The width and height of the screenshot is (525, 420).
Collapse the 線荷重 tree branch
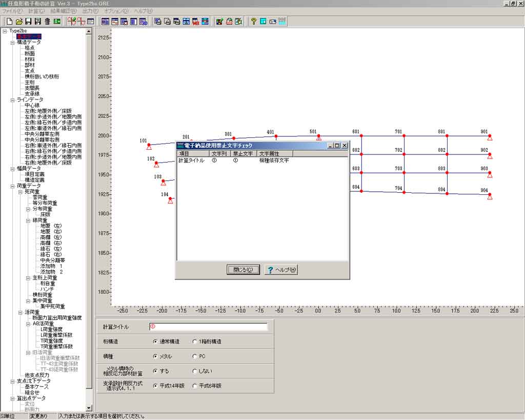28,221
